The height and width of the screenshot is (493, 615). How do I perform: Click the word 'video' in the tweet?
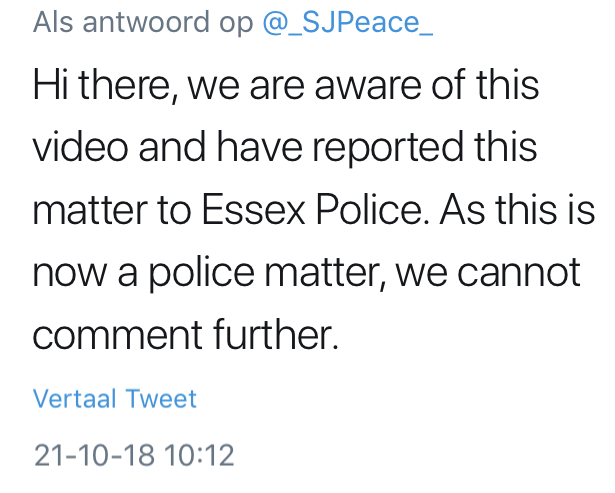click(x=80, y=146)
